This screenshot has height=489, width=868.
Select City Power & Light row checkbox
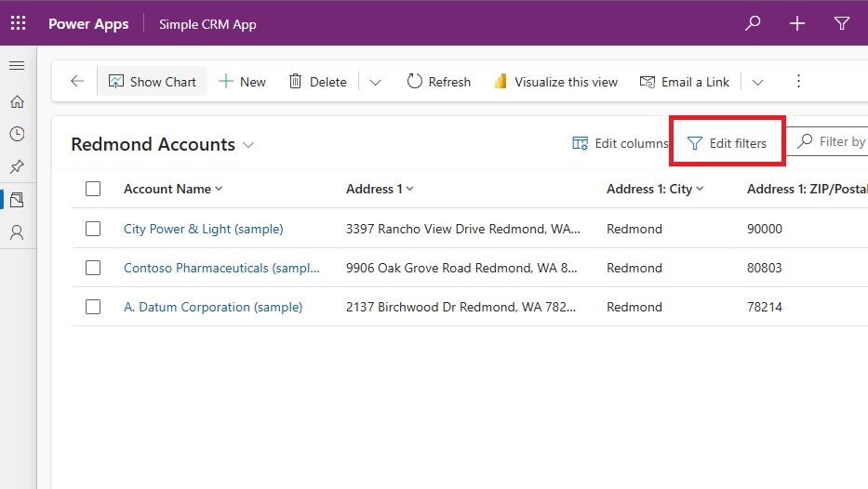click(93, 229)
